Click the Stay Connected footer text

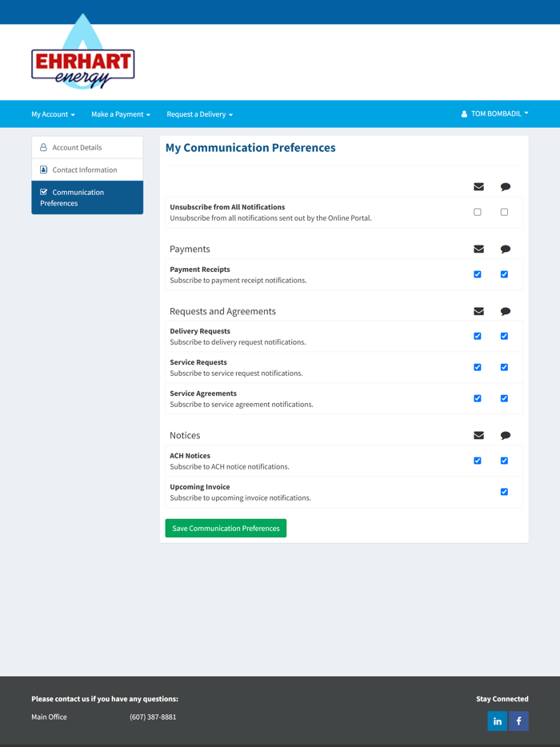502,699
